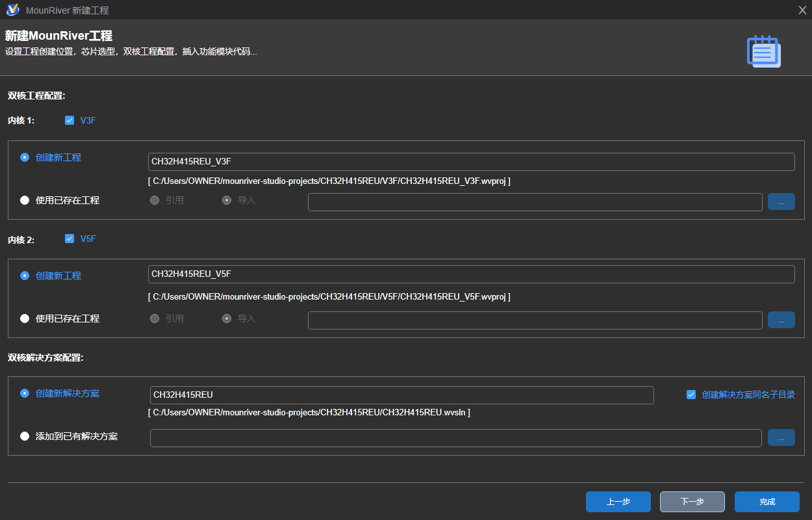812x520 pixels.
Task: Click the MounRiver logo icon in title bar
Action: (12, 10)
